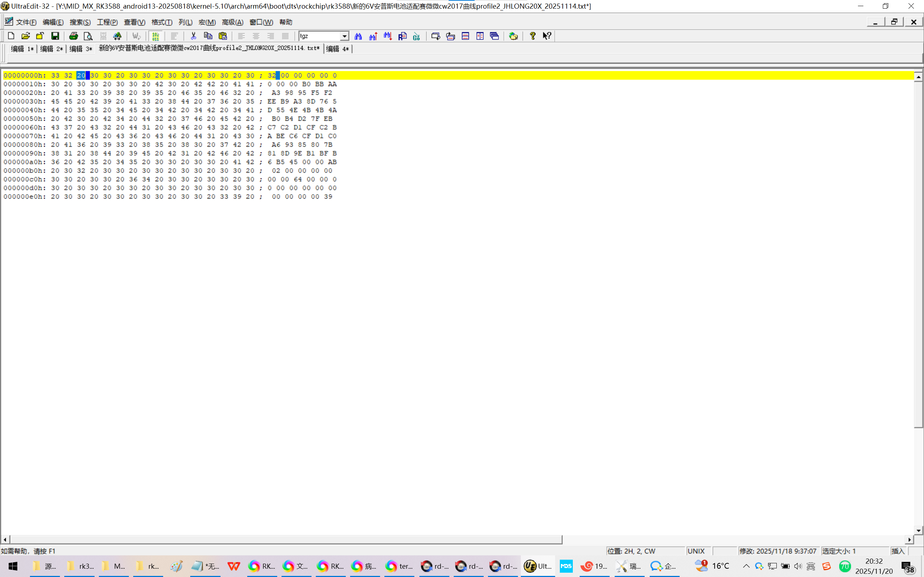
Task: Click the Print preview icon
Action: [88, 36]
